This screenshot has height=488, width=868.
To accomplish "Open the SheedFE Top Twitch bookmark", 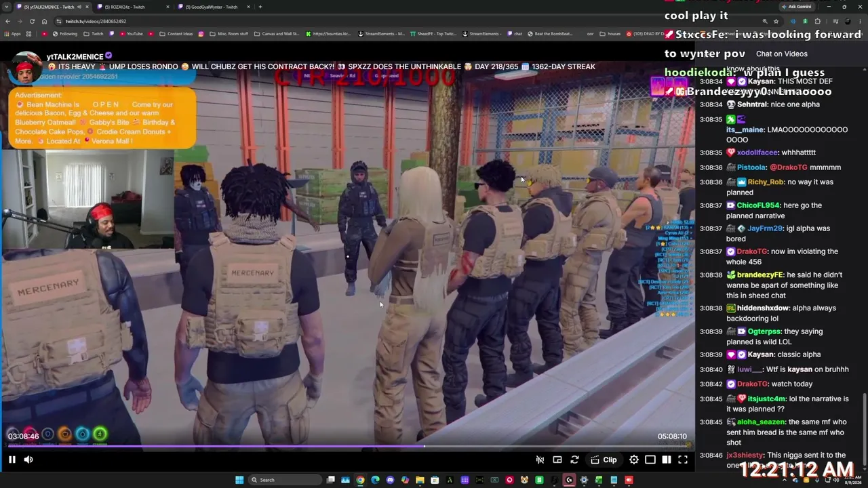I will (x=433, y=34).
